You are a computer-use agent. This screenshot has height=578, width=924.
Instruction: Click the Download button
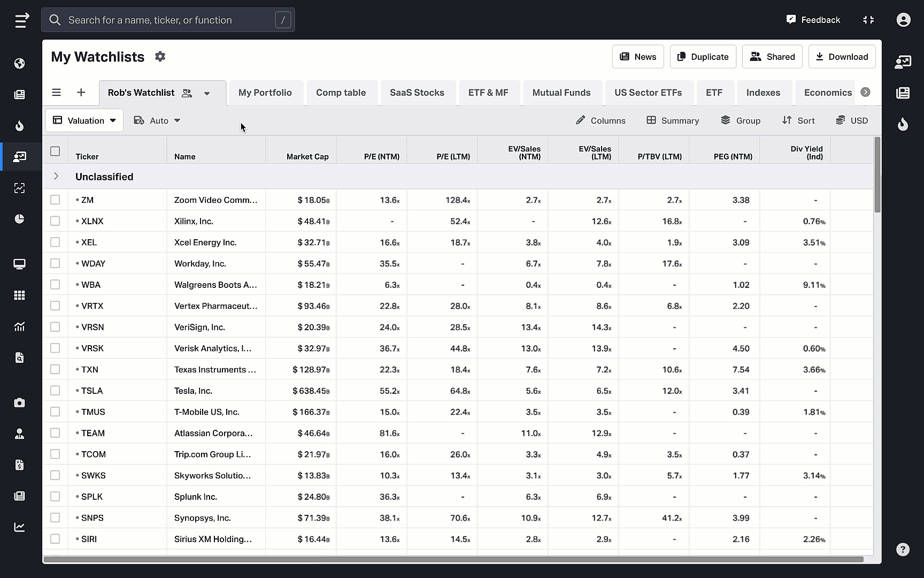pos(842,57)
